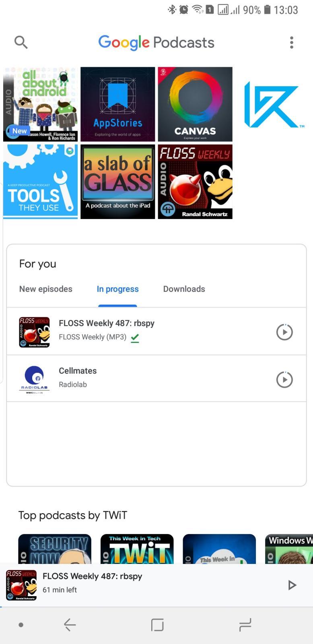Open the three-dot overflow menu
Screen dimensions: 313x644
pos(292,42)
